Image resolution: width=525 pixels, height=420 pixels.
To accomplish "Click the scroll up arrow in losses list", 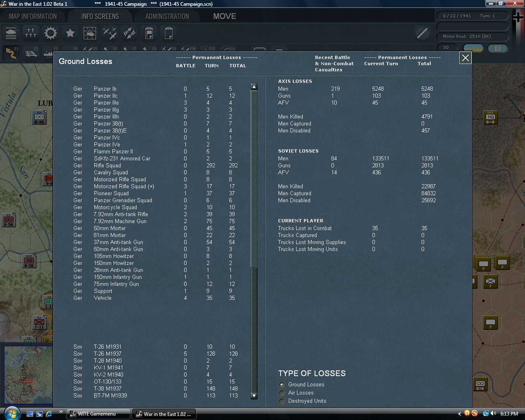I will pos(254,87).
